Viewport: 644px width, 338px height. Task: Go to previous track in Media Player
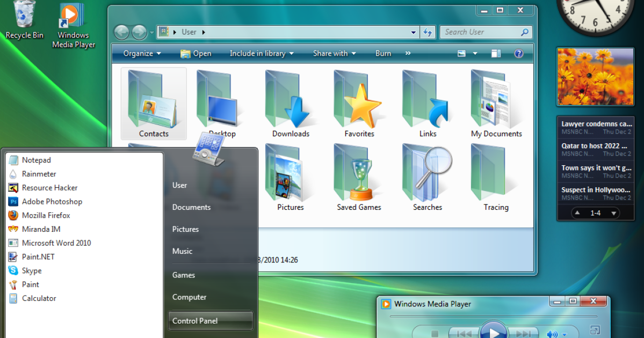click(x=464, y=334)
